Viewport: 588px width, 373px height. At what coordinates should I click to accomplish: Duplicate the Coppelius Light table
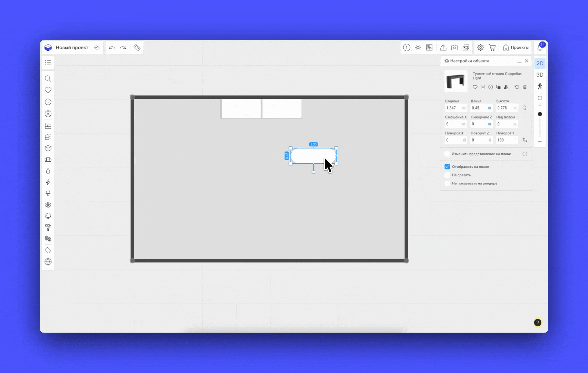coord(498,87)
